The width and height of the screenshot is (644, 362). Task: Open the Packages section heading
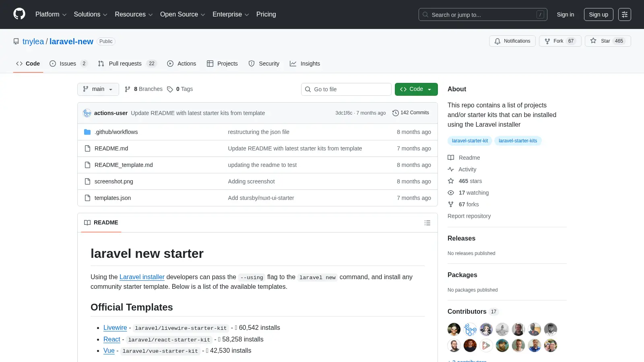coord(462,275)
